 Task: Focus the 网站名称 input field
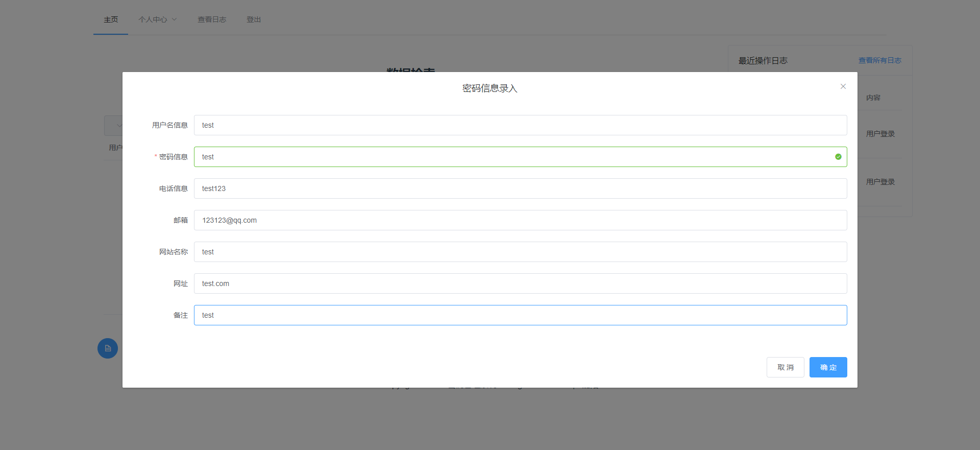[x=520, y=252]
